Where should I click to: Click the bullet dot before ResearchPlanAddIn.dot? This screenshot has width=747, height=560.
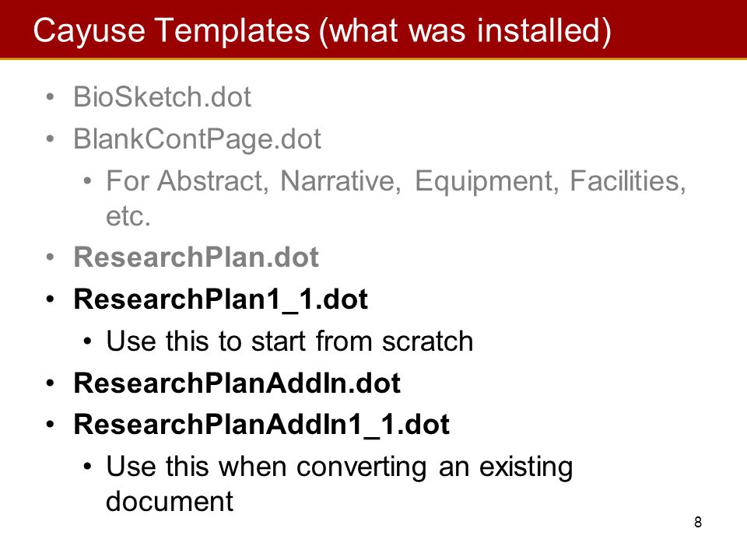[x=51, y=383]
